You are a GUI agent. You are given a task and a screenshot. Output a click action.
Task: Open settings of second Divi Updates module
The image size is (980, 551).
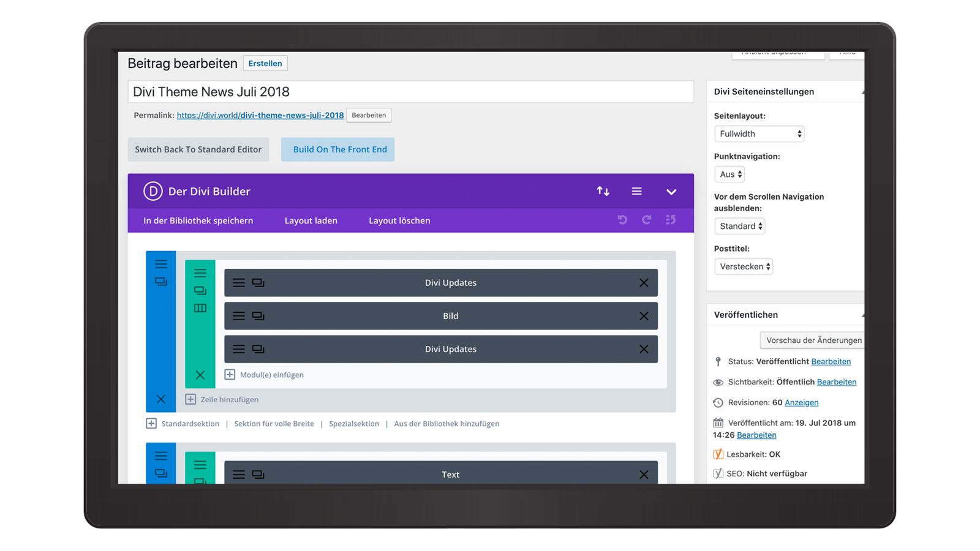(x=239, y=349)
